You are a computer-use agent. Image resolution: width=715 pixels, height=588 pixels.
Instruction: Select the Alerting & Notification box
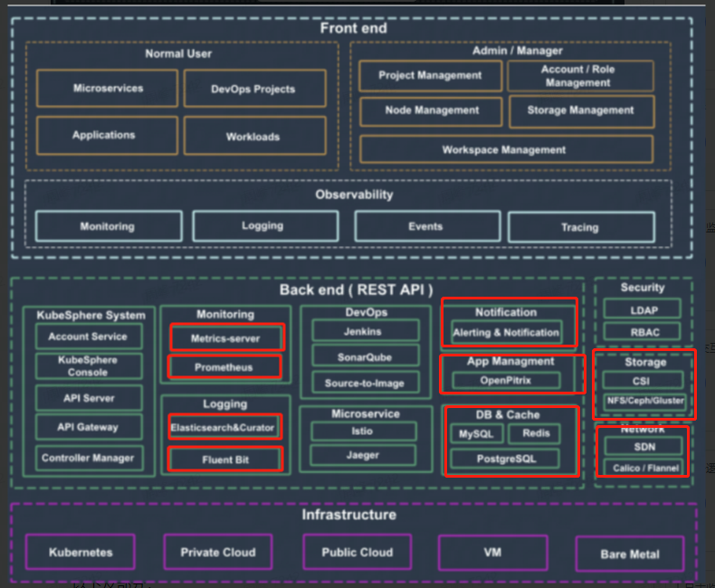507,333
